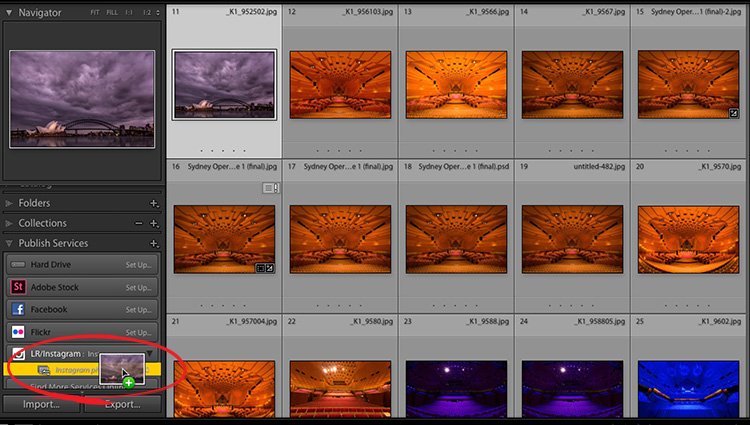Click the LR/Instagram plugin icon
The width and height of the screenshot is (750, 425).
click(18, 354)
